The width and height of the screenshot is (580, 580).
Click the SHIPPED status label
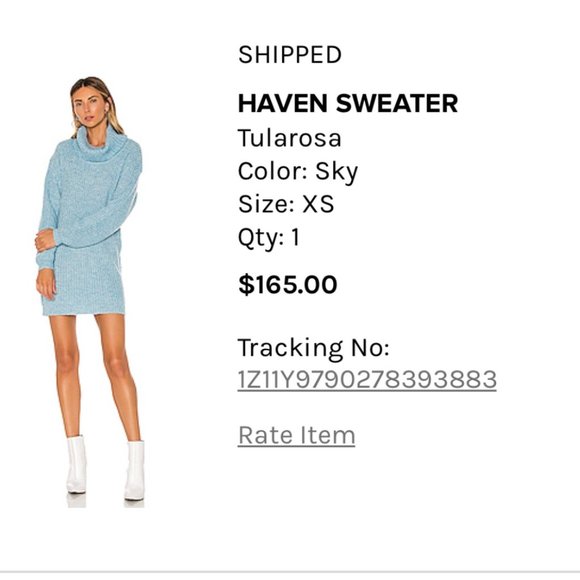coord(290,55)
